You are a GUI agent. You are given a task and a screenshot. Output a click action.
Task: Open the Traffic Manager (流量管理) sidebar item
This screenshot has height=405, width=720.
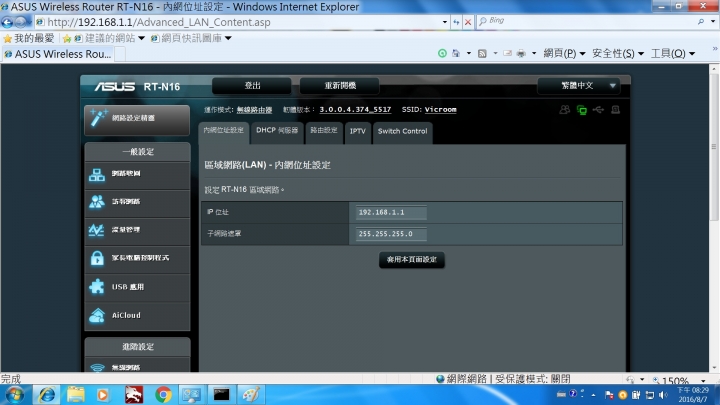[137, 231]
